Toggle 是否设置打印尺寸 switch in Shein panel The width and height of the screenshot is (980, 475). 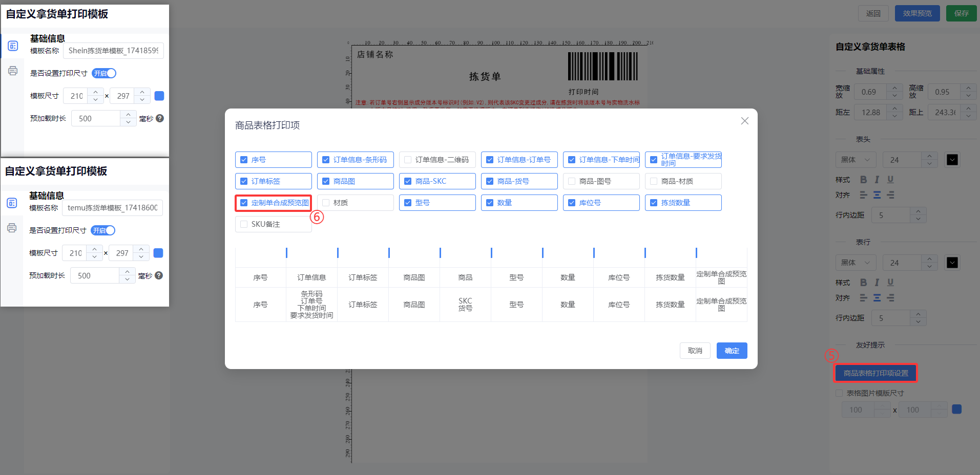[x=104, y=73]
